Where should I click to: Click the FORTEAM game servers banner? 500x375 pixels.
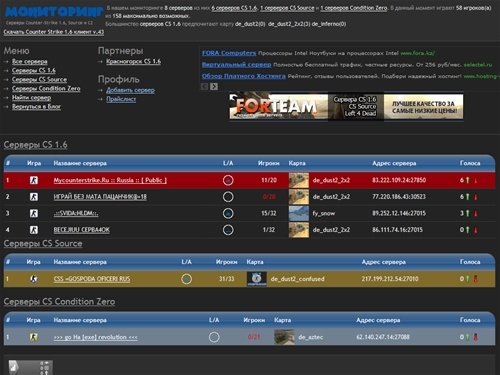pyautogui.click(x=346, y=107)
